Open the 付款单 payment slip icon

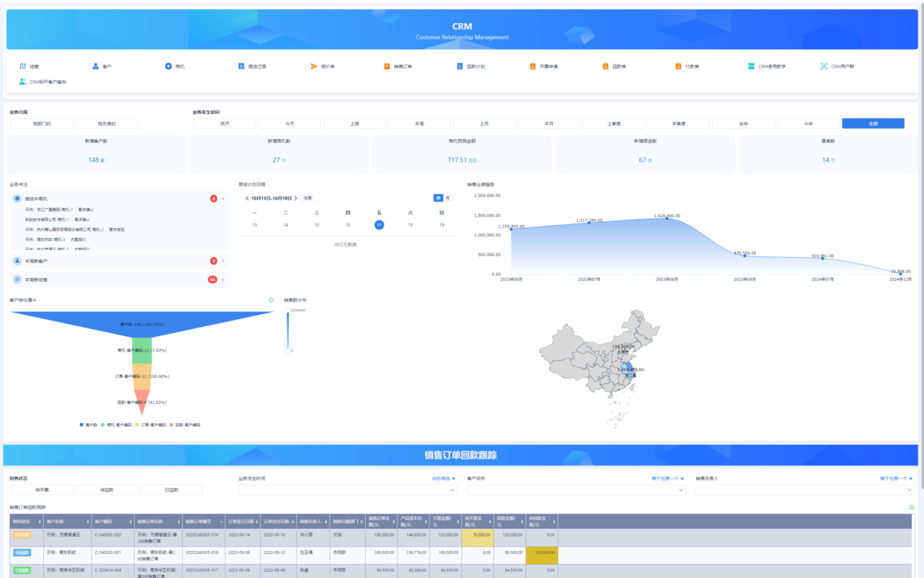click(678, 66)
